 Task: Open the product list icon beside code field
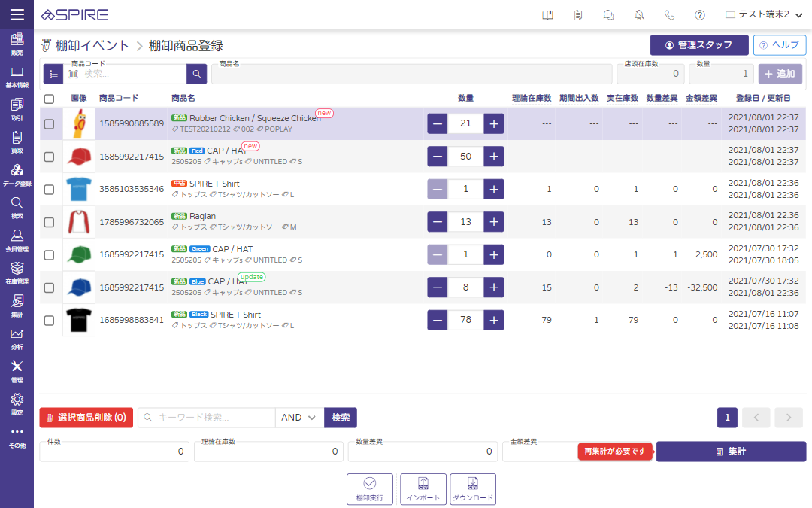click(53, 74)
